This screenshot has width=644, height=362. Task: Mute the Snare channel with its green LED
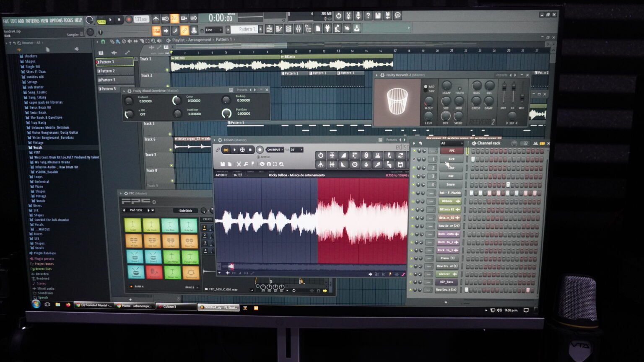(x=414, y=184)
